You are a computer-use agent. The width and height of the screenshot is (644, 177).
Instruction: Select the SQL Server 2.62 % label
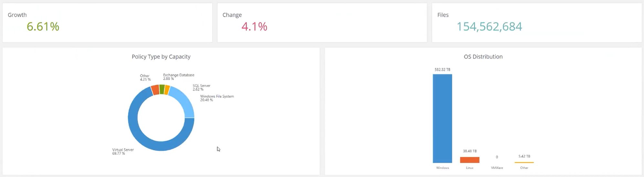(x=201, y=87)
